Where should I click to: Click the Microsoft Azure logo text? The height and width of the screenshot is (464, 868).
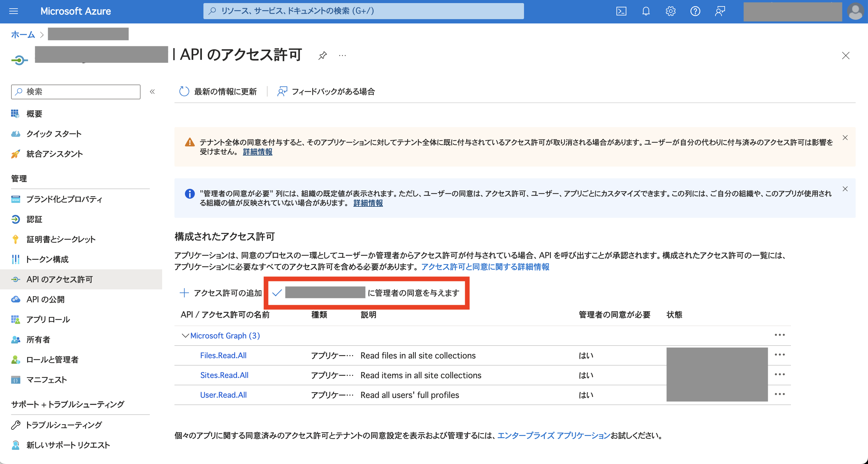[x=76, y=11]
